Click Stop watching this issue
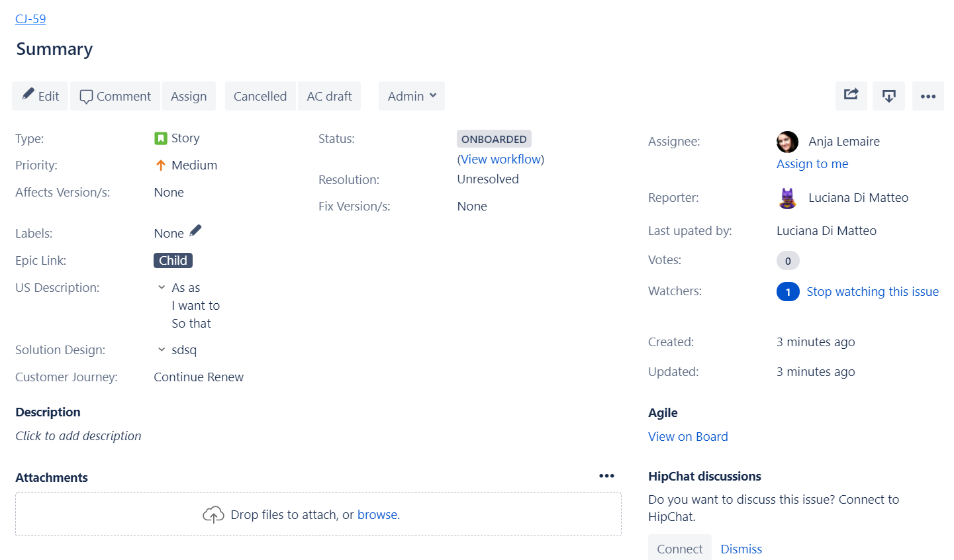 [x=873, y=292]
